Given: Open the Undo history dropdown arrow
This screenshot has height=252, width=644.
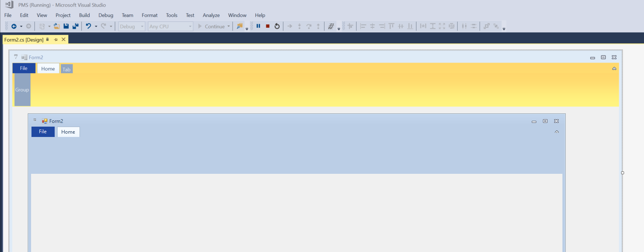Looking at the screenshot, I should click(96, 26).
